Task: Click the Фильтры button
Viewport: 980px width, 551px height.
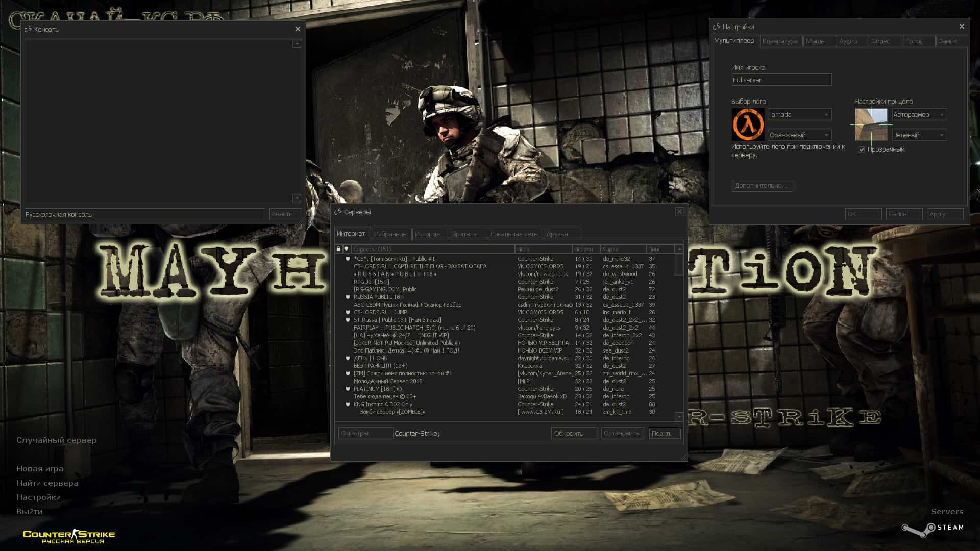Action: pos(365,433)
